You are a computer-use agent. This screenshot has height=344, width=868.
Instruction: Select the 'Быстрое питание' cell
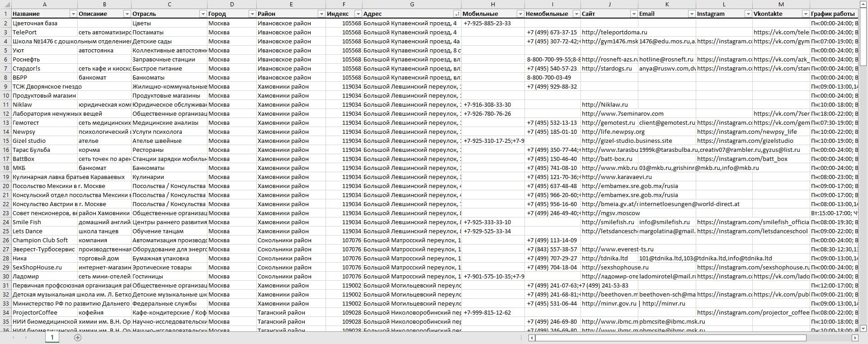(170, 68)
